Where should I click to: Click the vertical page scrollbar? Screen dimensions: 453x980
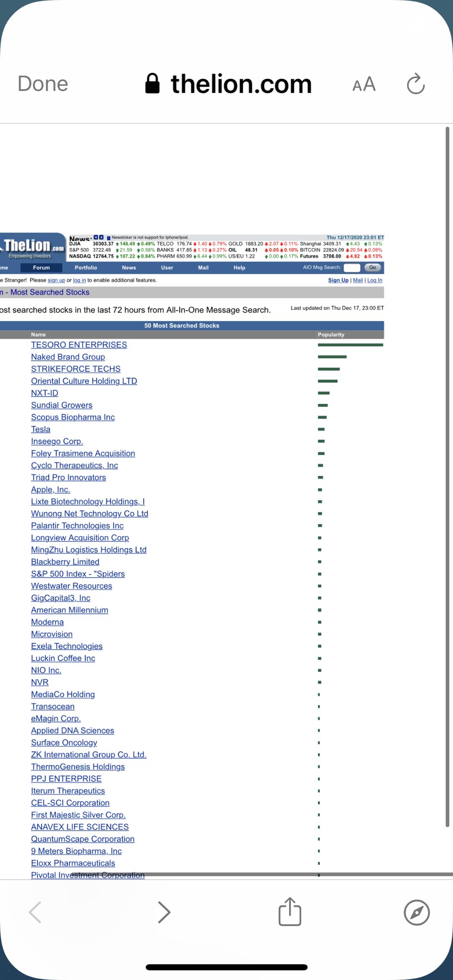click(x=447, y=477)
